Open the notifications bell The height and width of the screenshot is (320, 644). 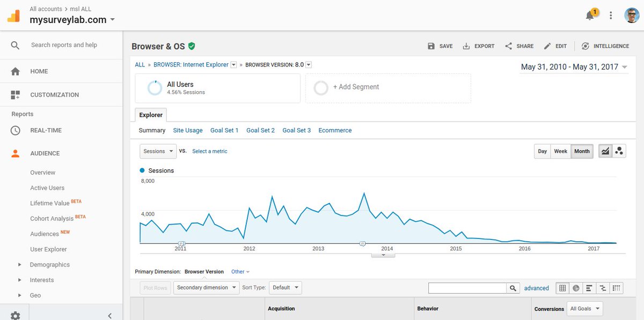[589, 16]
